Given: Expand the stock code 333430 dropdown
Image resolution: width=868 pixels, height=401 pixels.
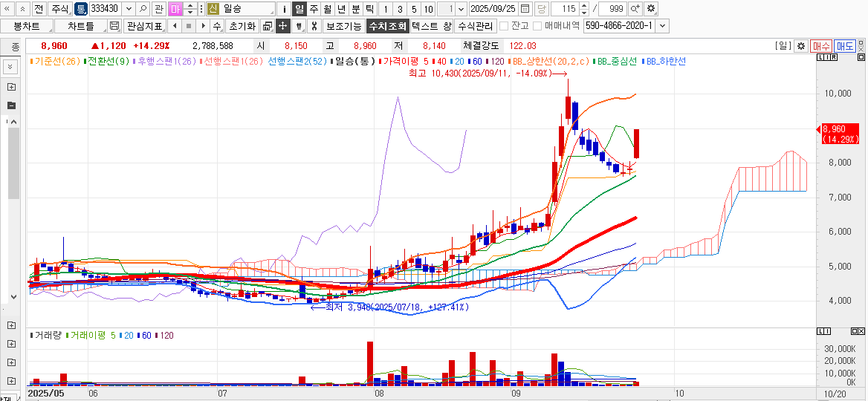Looking at the screenshot, I should (129, 9).
